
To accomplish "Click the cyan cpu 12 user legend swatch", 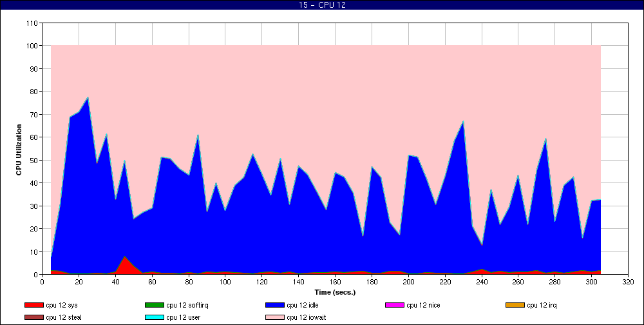I will (154, 318).
